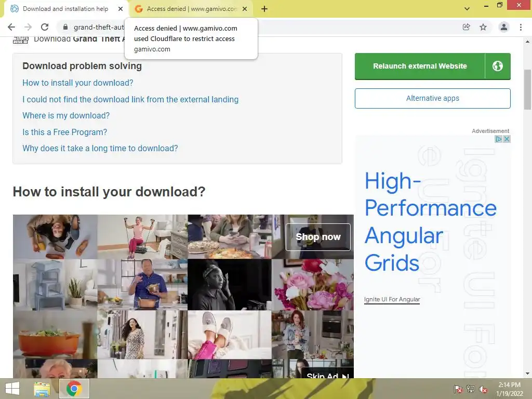
Task: Switch to the Download and installation help tab
Action: point(65,9)
